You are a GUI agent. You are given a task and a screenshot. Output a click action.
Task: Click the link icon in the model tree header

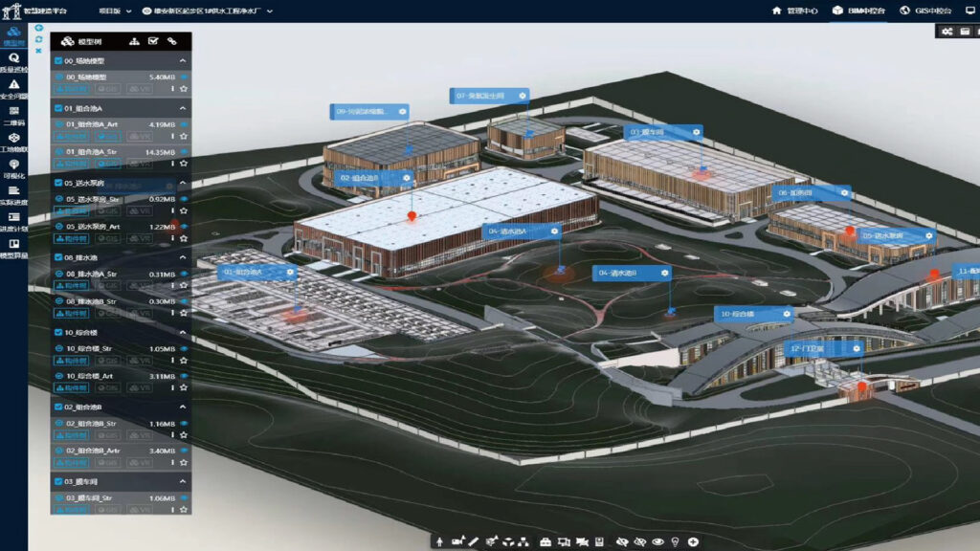point(172,41)
